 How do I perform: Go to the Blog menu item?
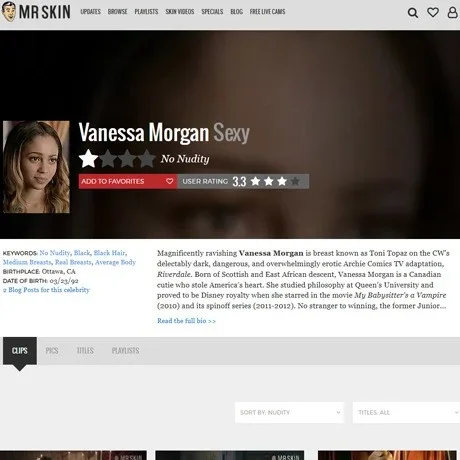236,12
